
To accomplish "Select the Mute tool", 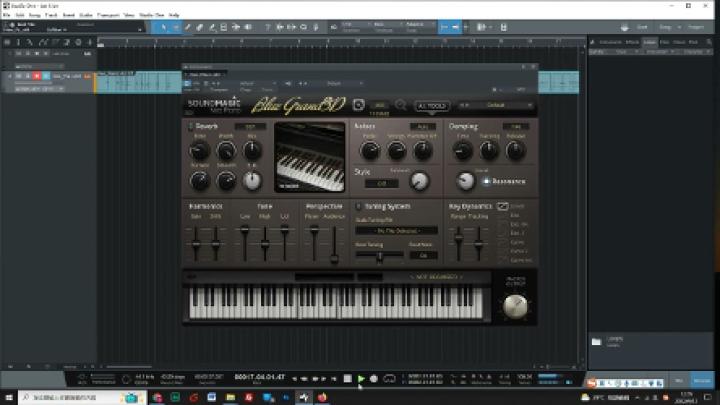I will coord(224,28).
